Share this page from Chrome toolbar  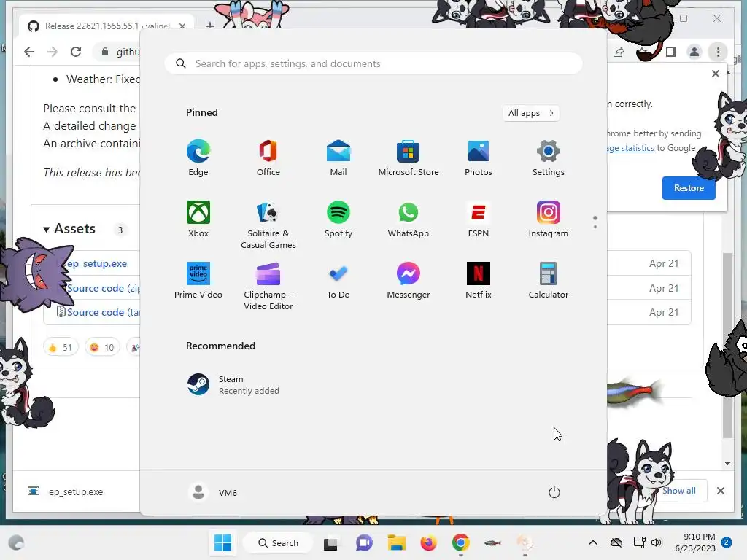619,52
